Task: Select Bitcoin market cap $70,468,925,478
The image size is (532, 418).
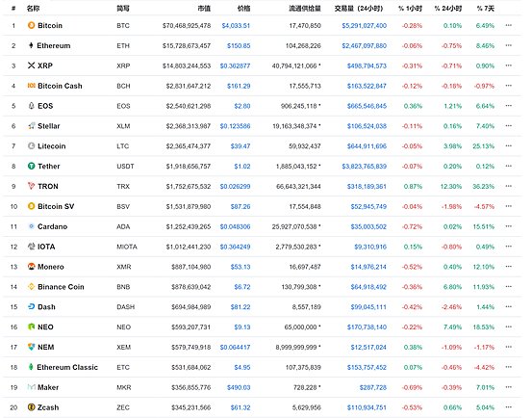Action: click(x=187, y=25)
